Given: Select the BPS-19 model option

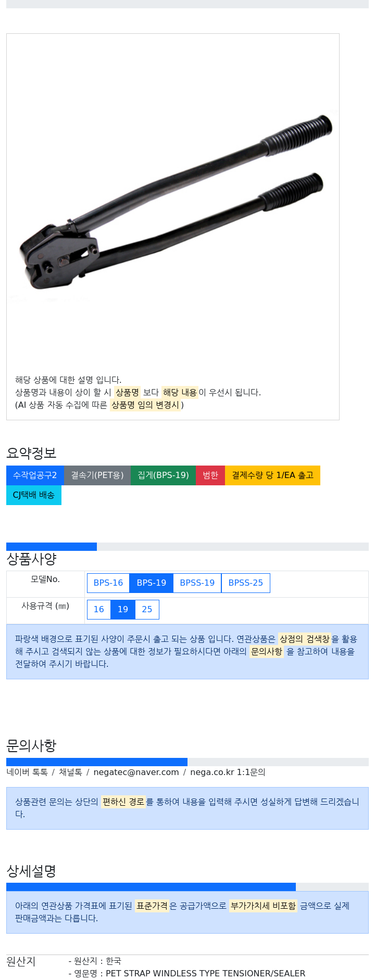Looking at the screenshot, I should click(152, 583).
